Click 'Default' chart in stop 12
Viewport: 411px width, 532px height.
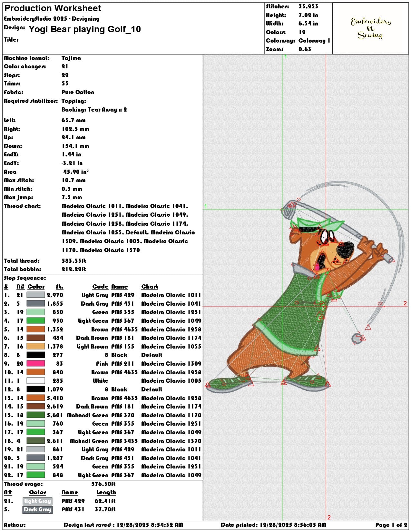coord(152,389)
